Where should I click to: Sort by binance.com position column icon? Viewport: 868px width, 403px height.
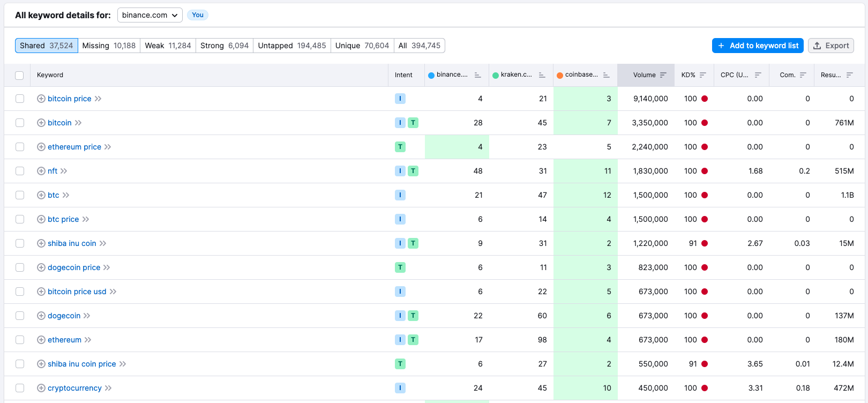tap(478, 75)
